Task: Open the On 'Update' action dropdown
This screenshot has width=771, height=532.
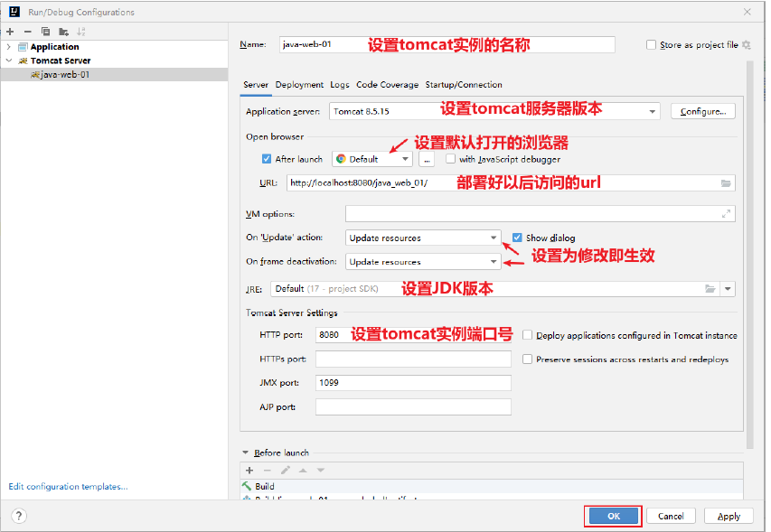Action: tap(423, 238)
